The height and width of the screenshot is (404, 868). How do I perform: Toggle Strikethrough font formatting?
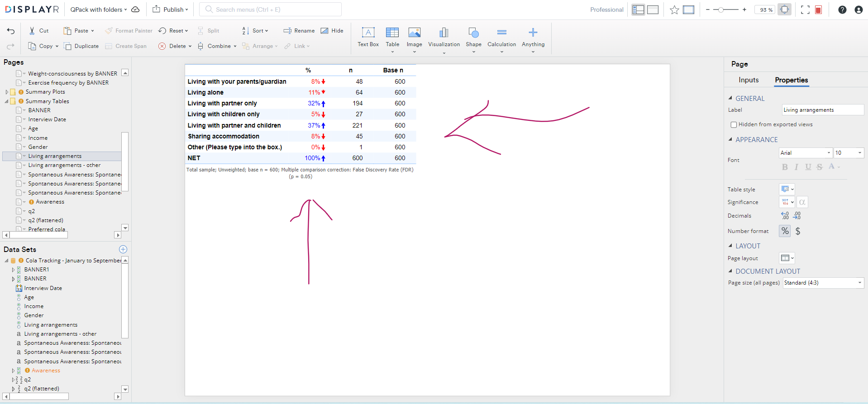pos(820,167)
